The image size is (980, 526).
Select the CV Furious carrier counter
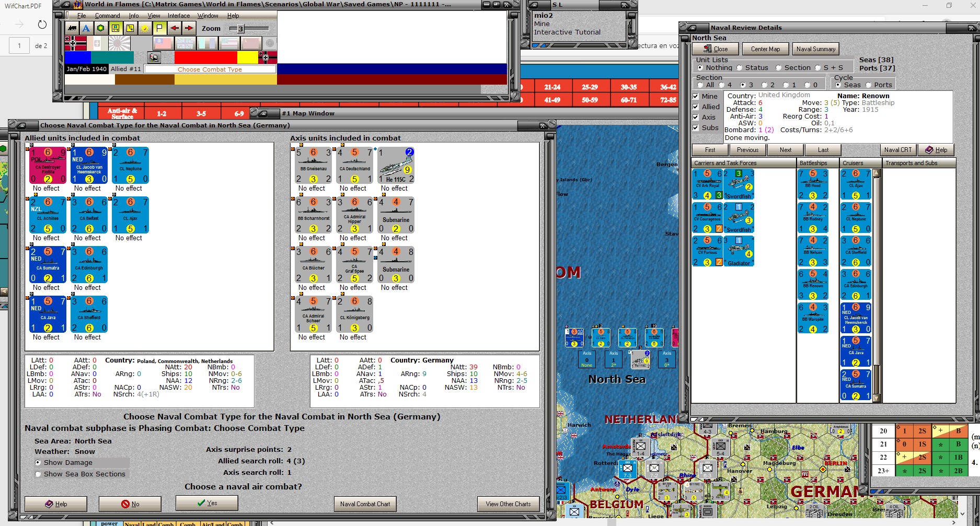click(707, 252)
